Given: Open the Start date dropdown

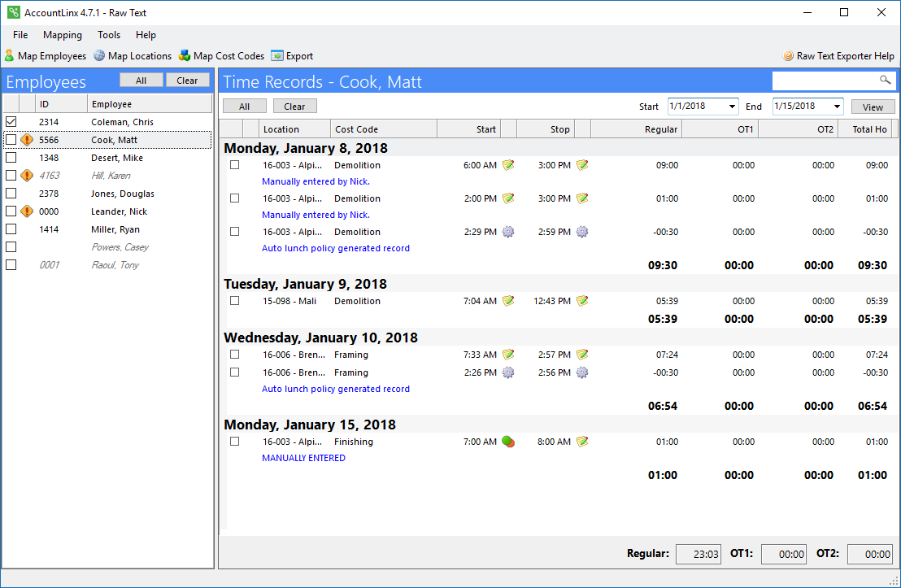Looking at the screenshot, I should [x=732, y=107].
